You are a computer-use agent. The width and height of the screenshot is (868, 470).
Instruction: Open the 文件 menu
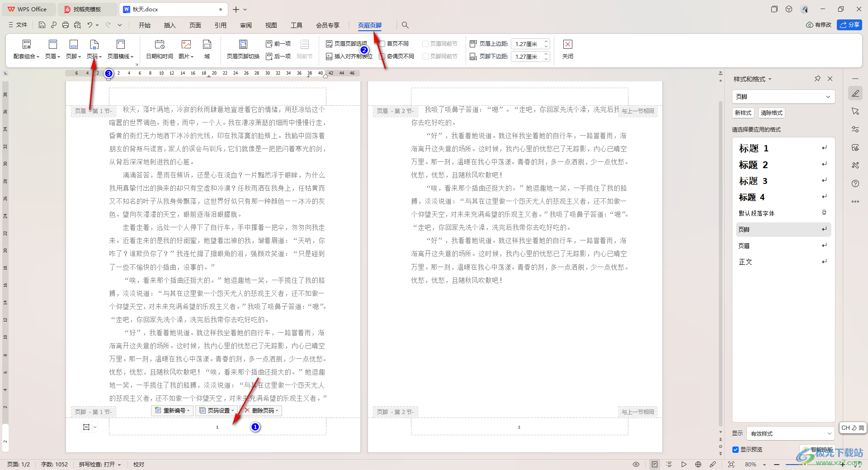[18, 25]
